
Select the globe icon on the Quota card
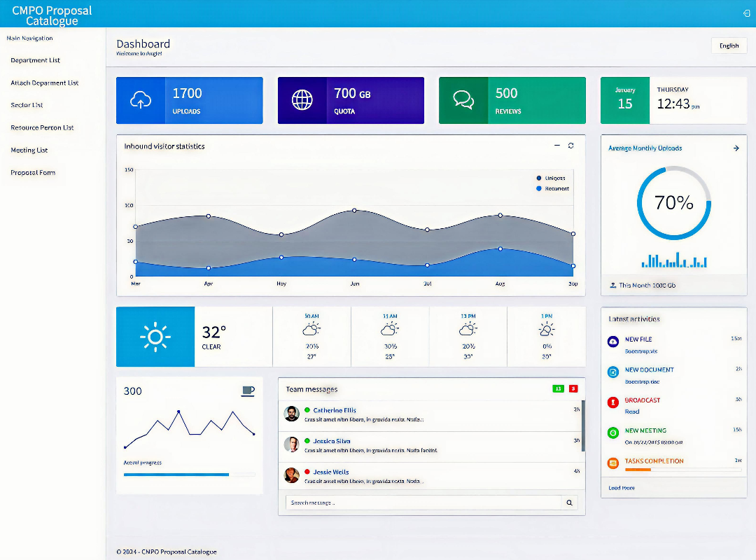[x=301, y=100]
